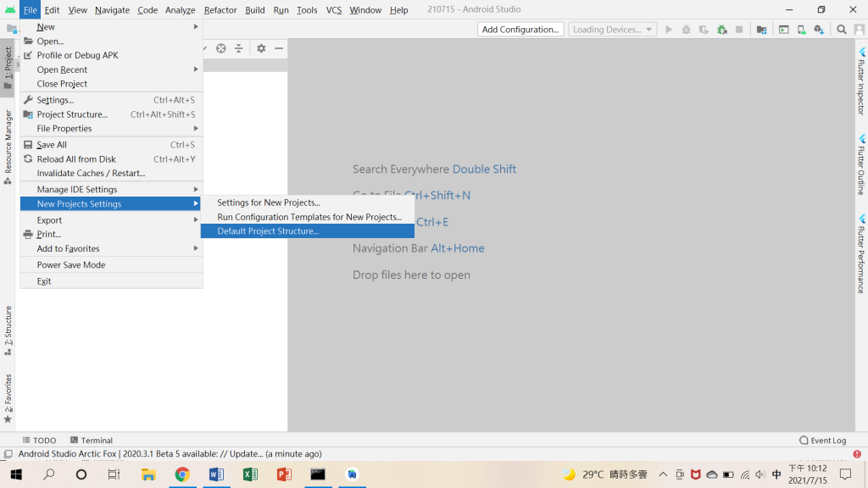Open the Refactor menu
Image resolution: width=868 pixels, height=488 pixels.
[220, 10]
